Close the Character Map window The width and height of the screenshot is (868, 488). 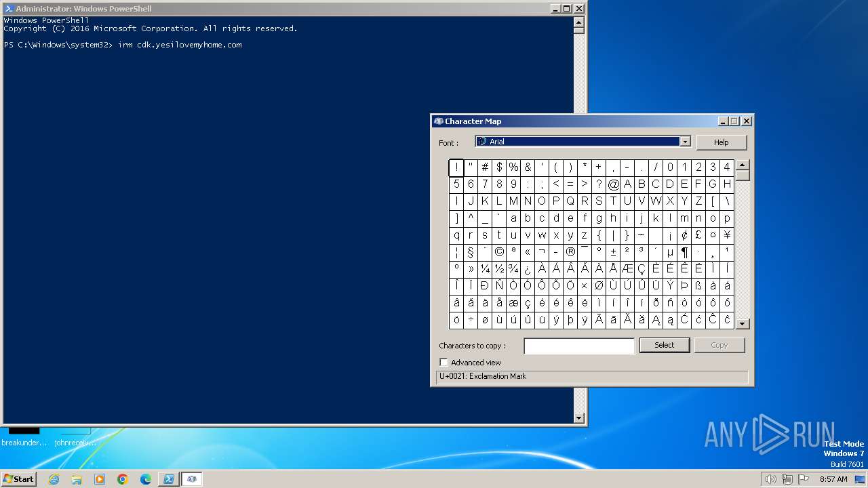point(746,121)
